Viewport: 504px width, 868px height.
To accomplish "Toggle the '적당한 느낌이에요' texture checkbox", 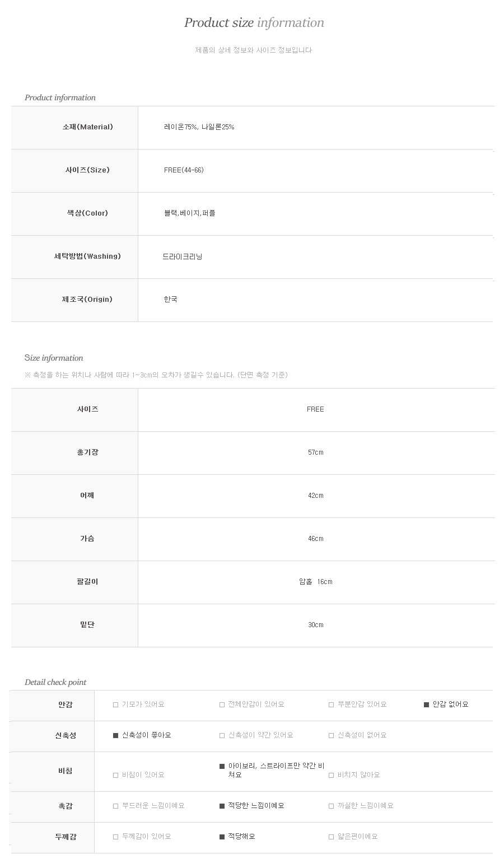I will [222, 806].
